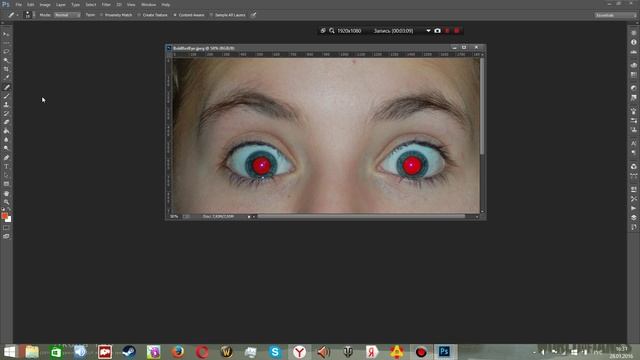640x360 pixels.
Task: Open File Explorer from the taskbar
Action: pyautogui.click(x=32, y=352)
